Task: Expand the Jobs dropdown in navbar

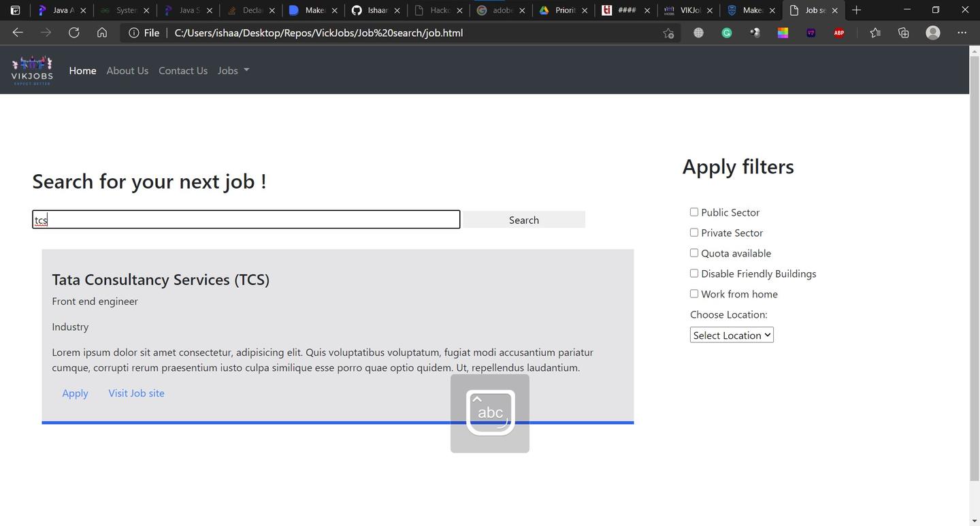Action: [x=233, y=71]
